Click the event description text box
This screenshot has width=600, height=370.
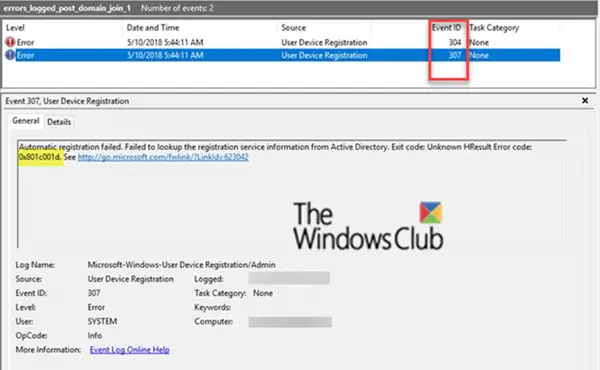(292, 194)
